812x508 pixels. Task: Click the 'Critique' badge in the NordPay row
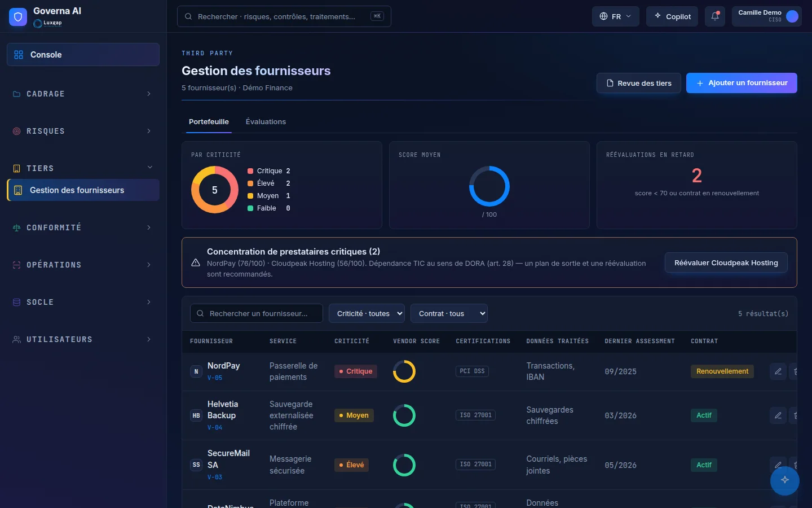click(356, 371)
